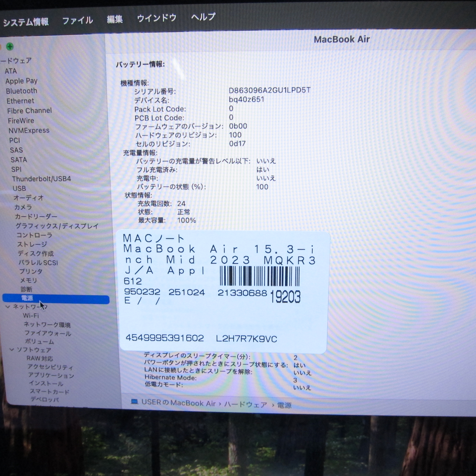Open the ヘルプ menu
This screenshot has width=476, height=476.
coord(203,17)
